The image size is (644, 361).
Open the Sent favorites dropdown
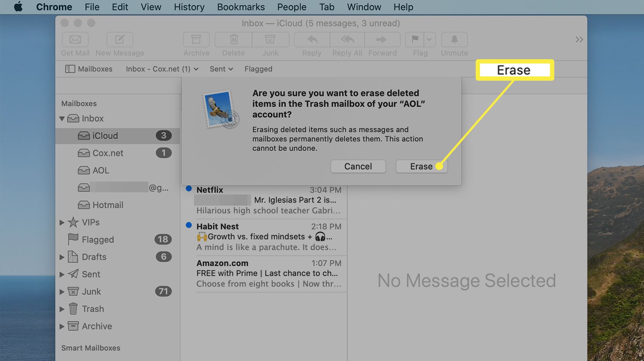[221, 69]
